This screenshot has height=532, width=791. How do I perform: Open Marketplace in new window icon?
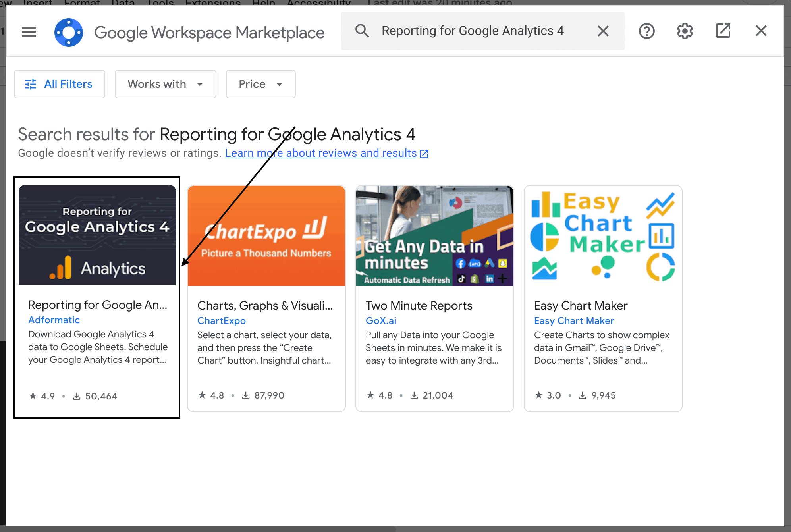coord(723,31)
